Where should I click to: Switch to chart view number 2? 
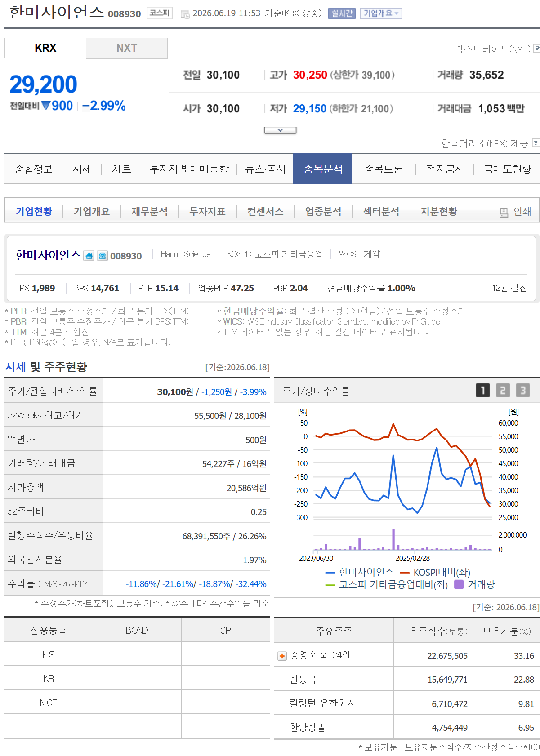[x=503, y=390]
